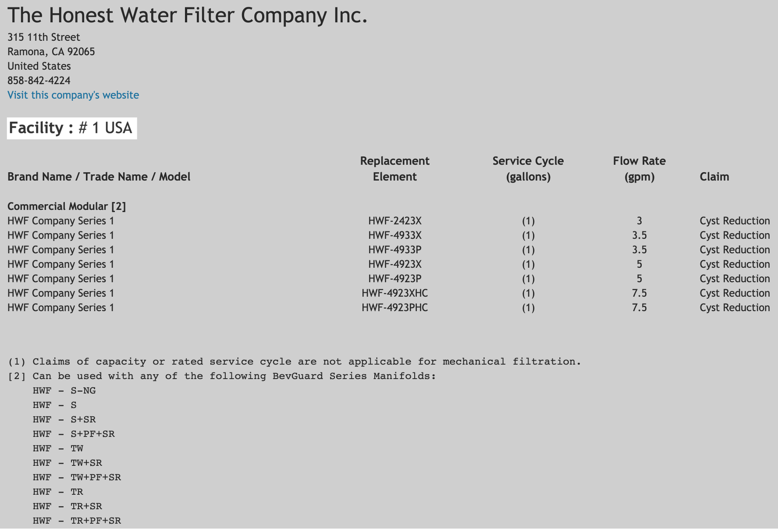Click replacement element HWF-4933P

pos(395,250)
